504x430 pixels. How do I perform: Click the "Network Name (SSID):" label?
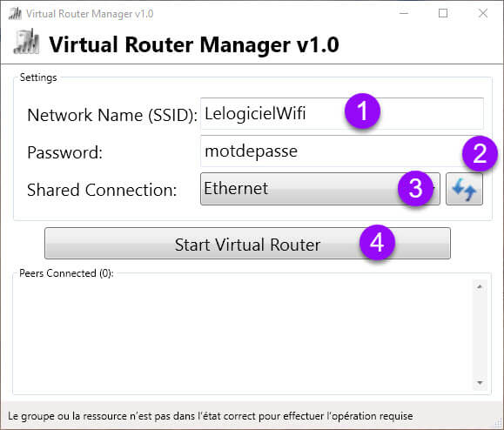tap(112, 115)
